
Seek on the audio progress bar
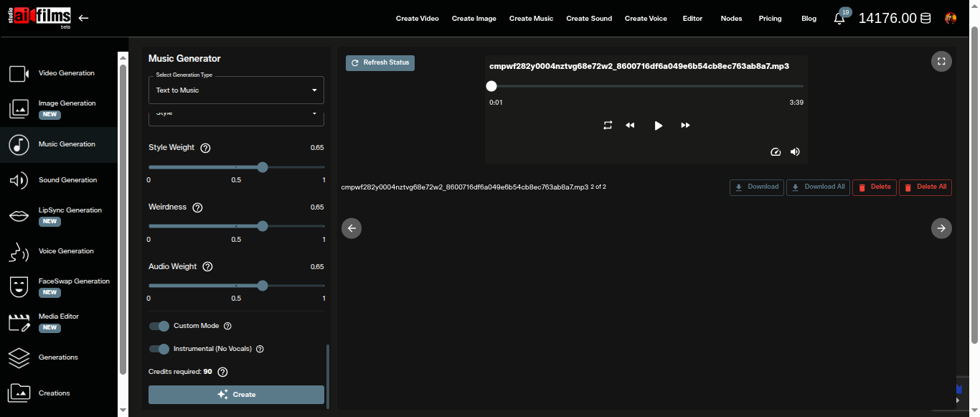[x=646, y=86]
